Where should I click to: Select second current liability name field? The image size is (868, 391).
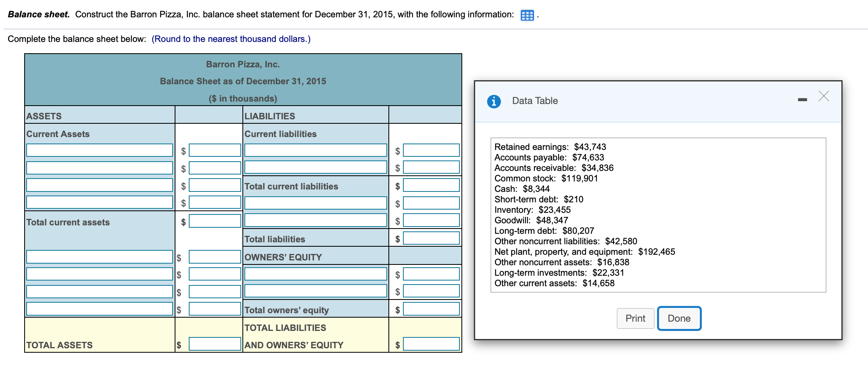pyautogui.click(x=316, y=167)
